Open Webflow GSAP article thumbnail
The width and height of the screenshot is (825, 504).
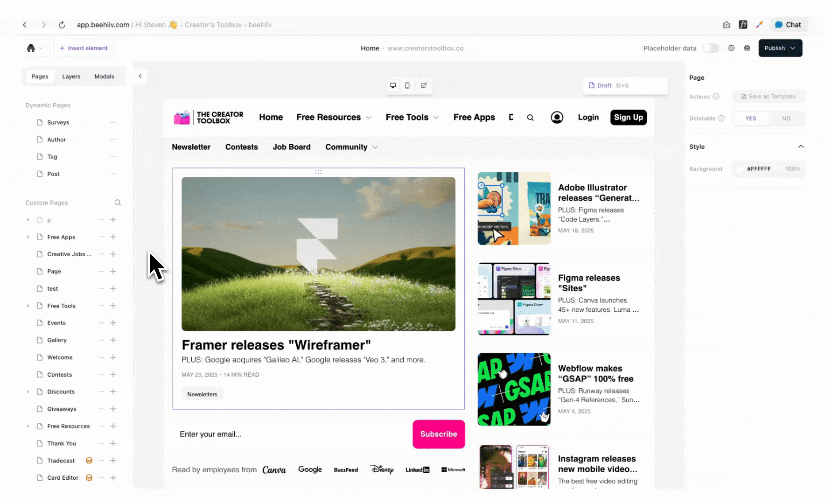[514, 389]
